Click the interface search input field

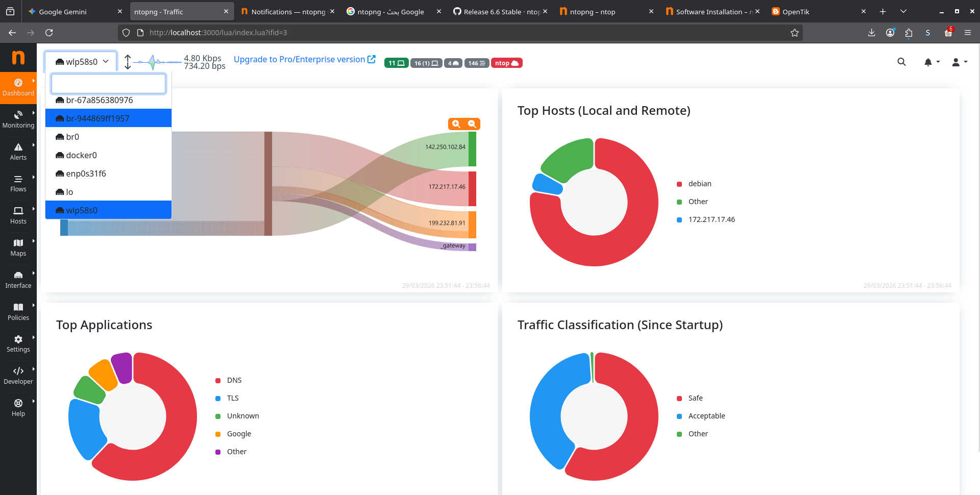pyautogui.click(x=108, y=84)
